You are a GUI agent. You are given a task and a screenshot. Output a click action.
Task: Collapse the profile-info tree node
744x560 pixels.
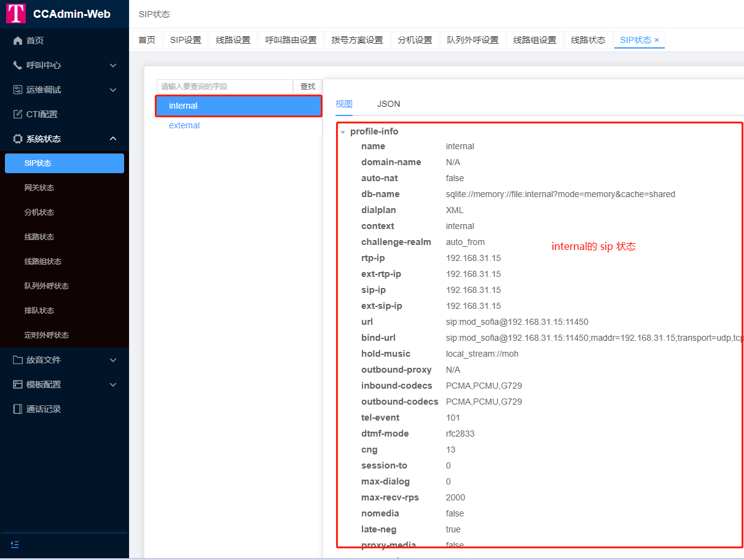343,132
